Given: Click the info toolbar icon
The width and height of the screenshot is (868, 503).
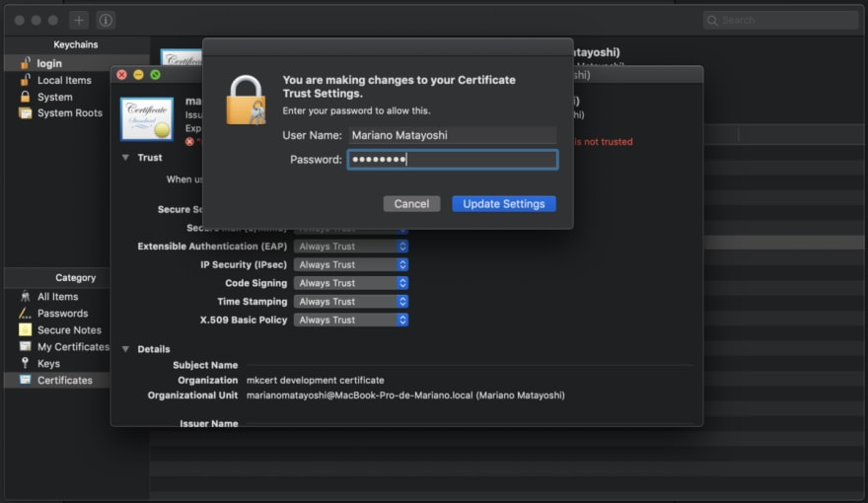Looking at the screenshot, I should click(106, 21).
